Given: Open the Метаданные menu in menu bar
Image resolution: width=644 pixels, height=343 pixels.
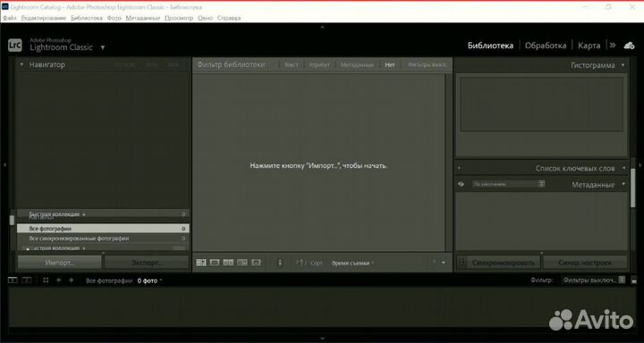Looking at the screenshot, I should [x=143, y=18].
